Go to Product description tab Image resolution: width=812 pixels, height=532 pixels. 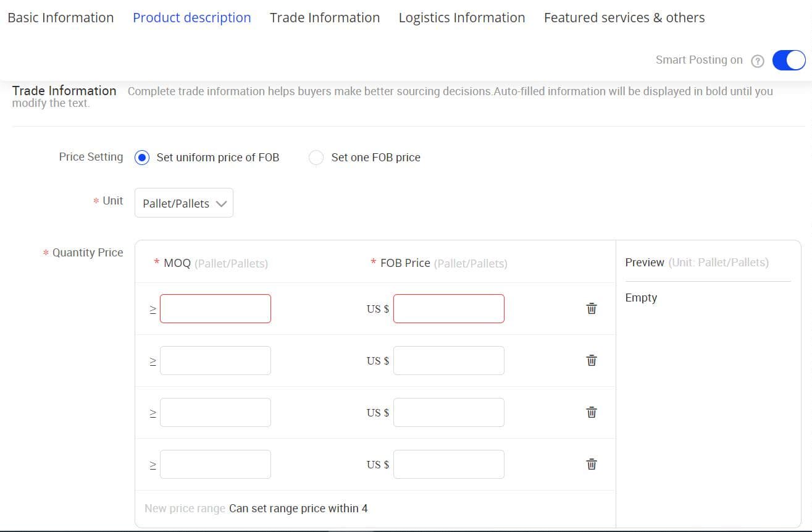click(x=192, y=17)
